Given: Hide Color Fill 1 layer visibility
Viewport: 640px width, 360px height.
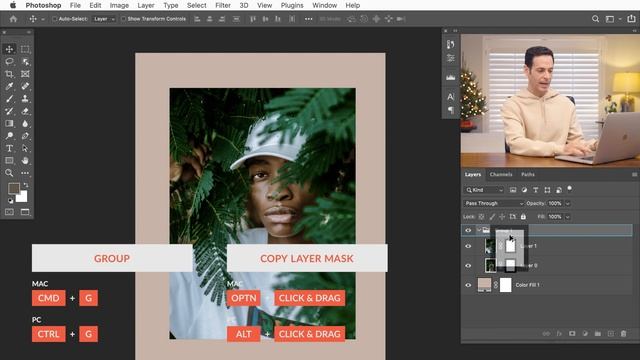Looking at the screenshot, I should 468,285.
